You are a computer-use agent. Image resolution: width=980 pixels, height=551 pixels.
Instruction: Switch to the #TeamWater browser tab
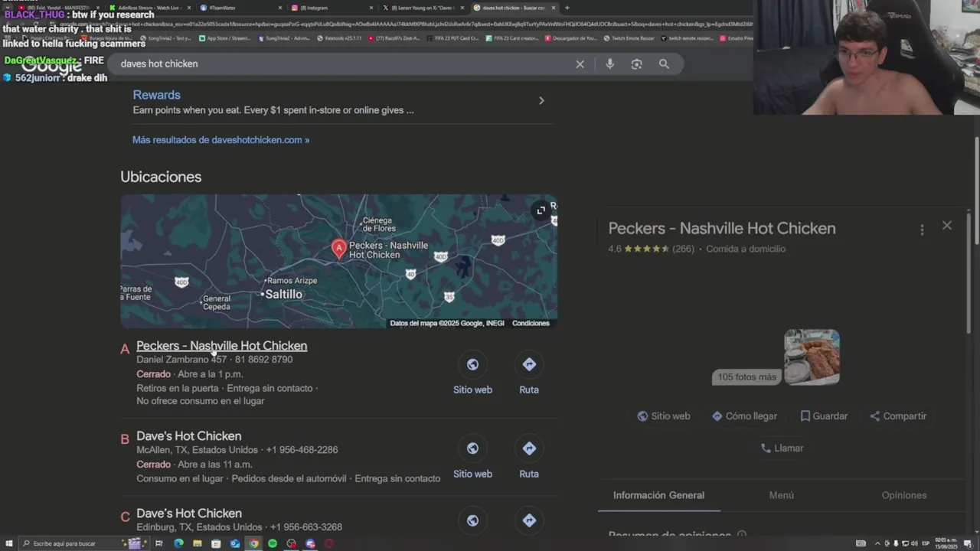(x=241, y=8)
